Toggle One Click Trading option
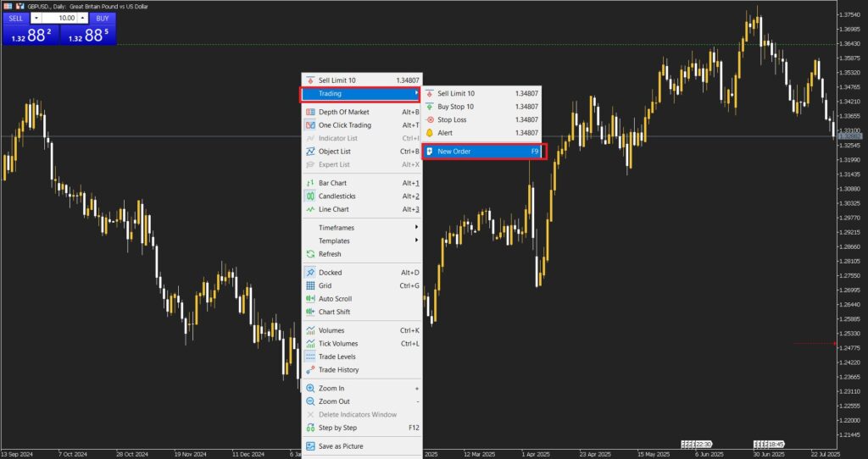The height and width of the screenshot is (459, 868). click(x=362, y=125)
